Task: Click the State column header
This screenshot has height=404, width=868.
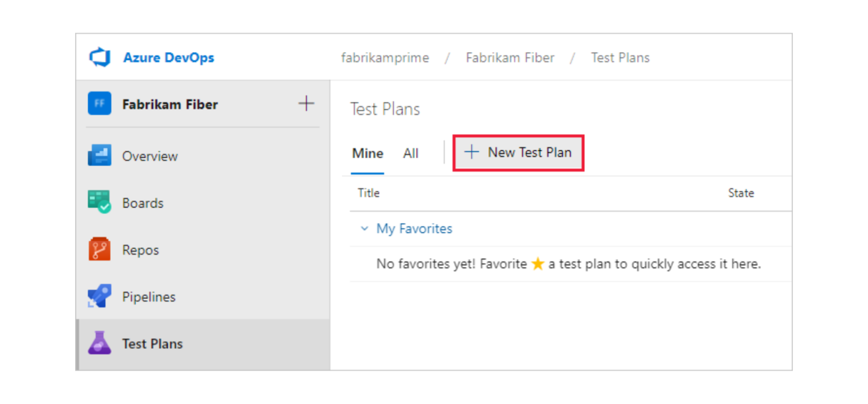Action: 741,193
